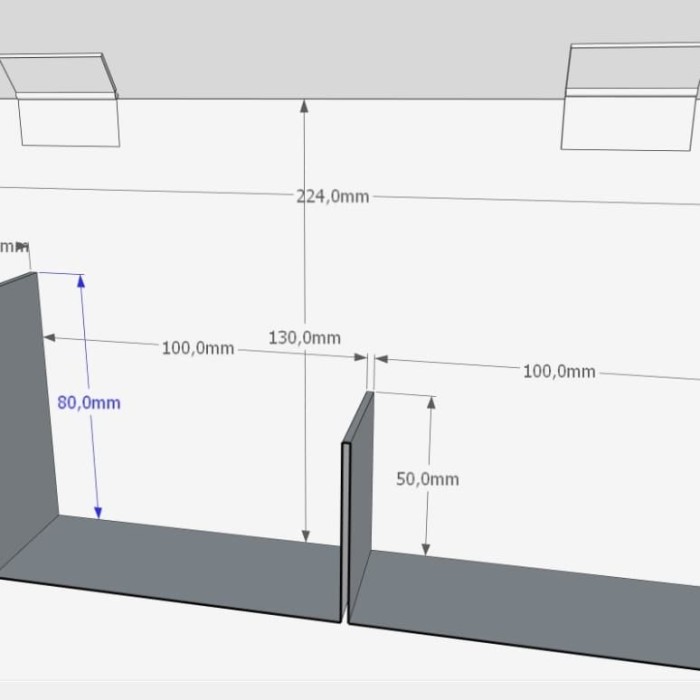Screen dimensions: 700x700
Task: Select the 224,0mm dimension label
Action: (x=333, y=196)
